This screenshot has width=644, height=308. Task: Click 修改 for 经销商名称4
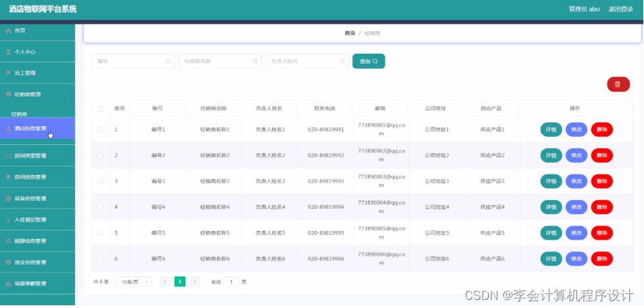pos(576,207)
